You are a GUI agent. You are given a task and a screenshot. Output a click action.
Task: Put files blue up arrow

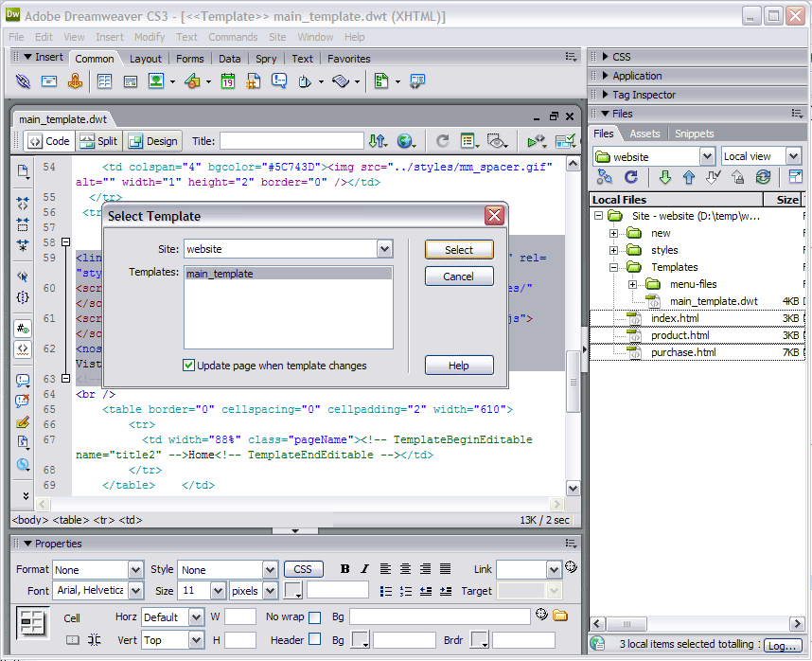coord(689,177)
